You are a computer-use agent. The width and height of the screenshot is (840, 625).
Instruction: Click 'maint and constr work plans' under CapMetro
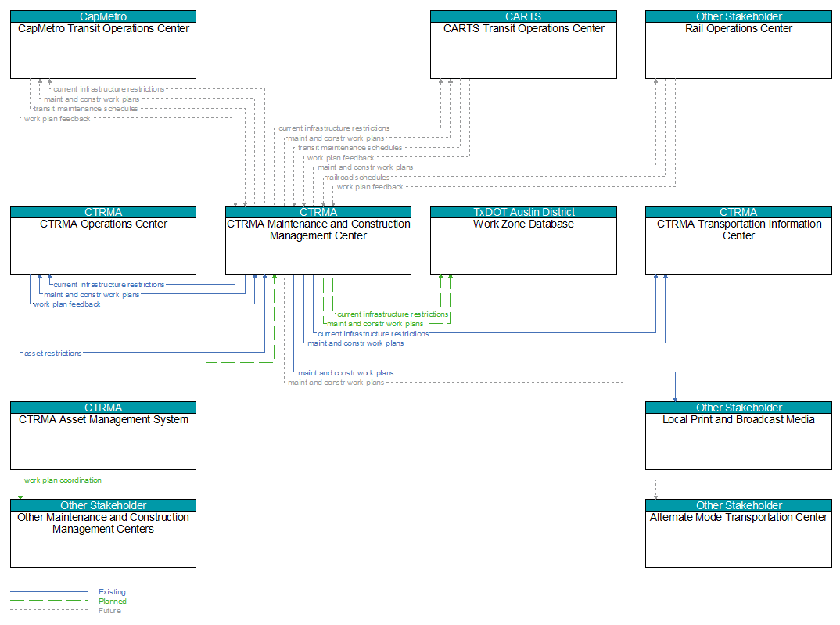pyautogui.click(x=92, y=99)
